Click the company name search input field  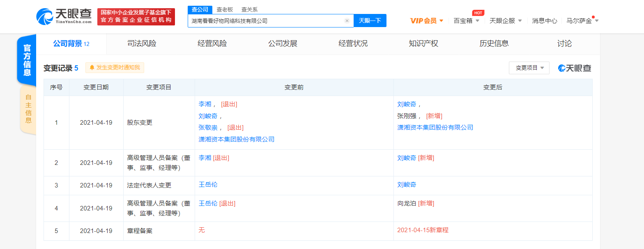(x=265, y=21)
